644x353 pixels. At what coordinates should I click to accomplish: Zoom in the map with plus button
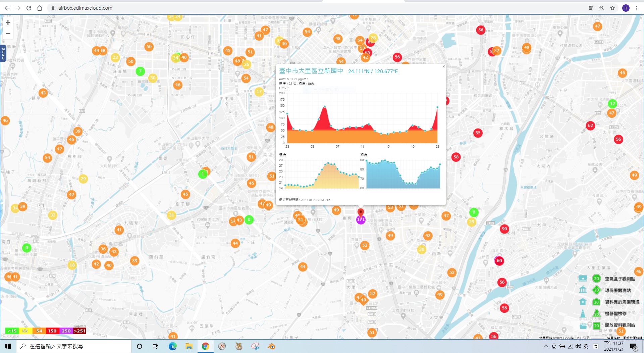tap(8, 22)
